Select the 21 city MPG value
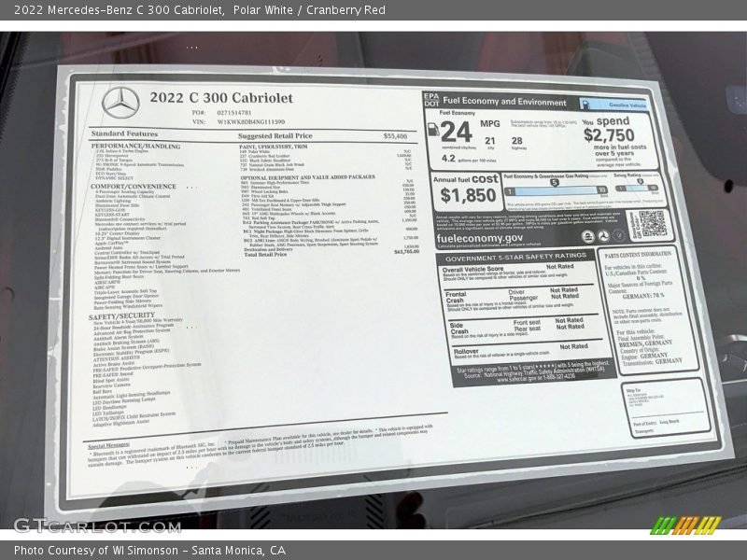747x560 pixels. 489,141
